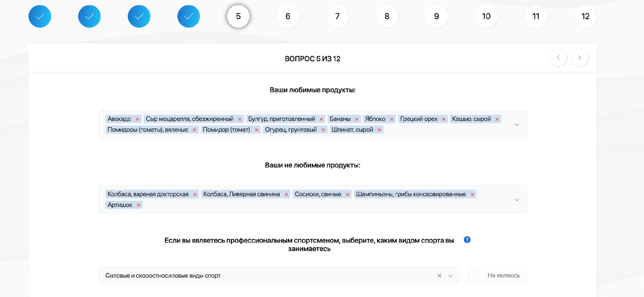Expand disliked products dropdown arrow
644x297 pixels.
[x=517, y=200]
